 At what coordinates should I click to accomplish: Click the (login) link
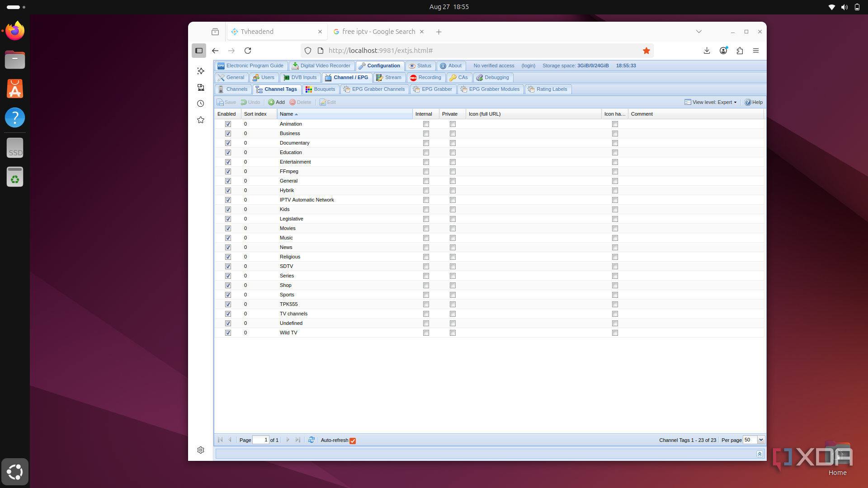528,66
